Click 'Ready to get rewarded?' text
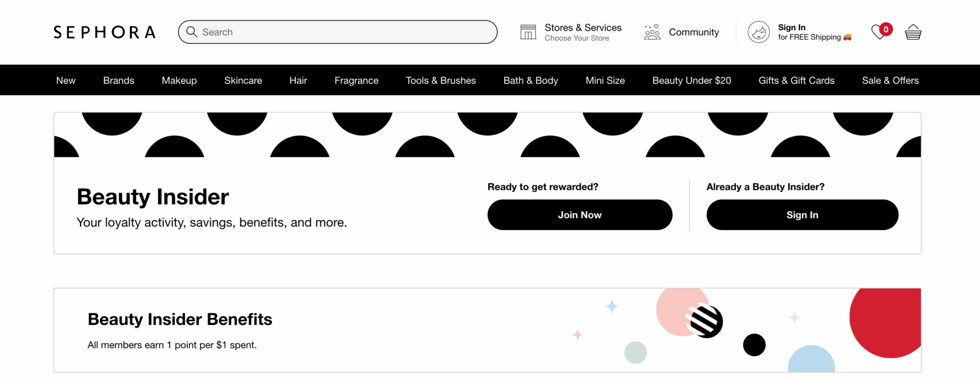The width and height of the screenshot is (980, 383). pyautogui.click(x=543, y=187)
